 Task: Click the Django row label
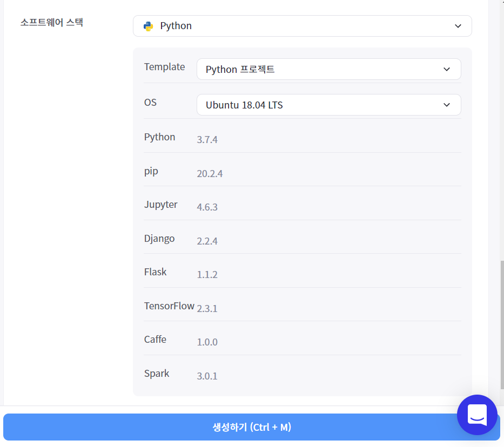coord(159,239)
